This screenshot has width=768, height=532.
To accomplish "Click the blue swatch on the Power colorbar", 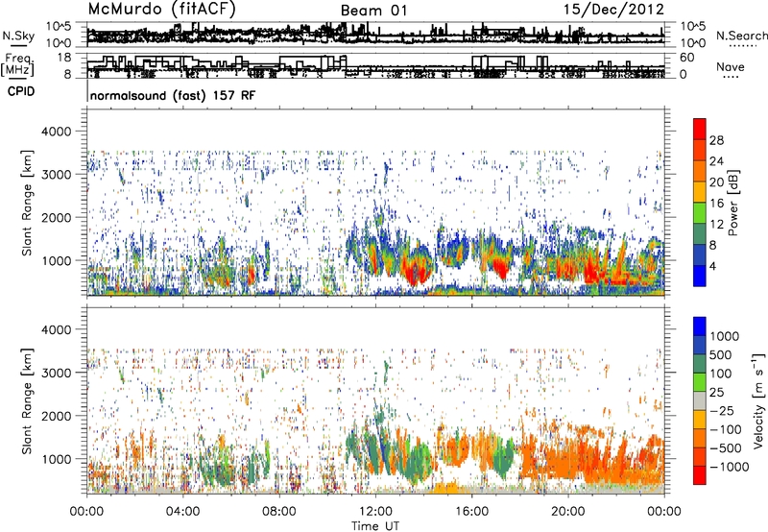I will coord(700,277).
